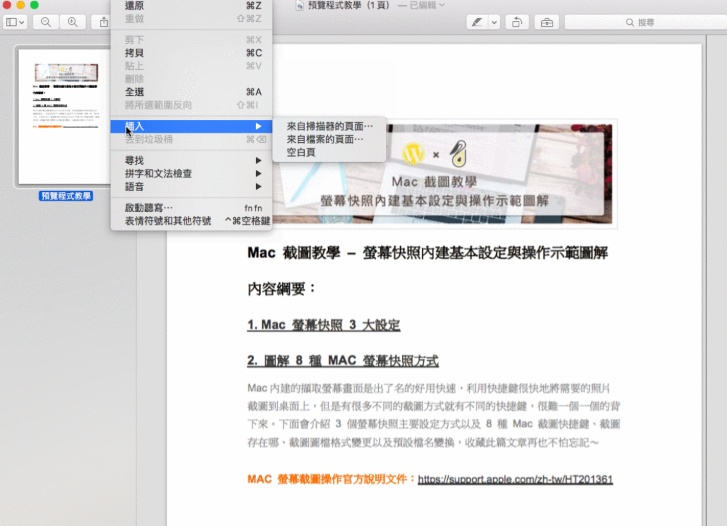Click the heading Mac 截圖教學 – 螢幕快照內建基本設定

(427, 253)
